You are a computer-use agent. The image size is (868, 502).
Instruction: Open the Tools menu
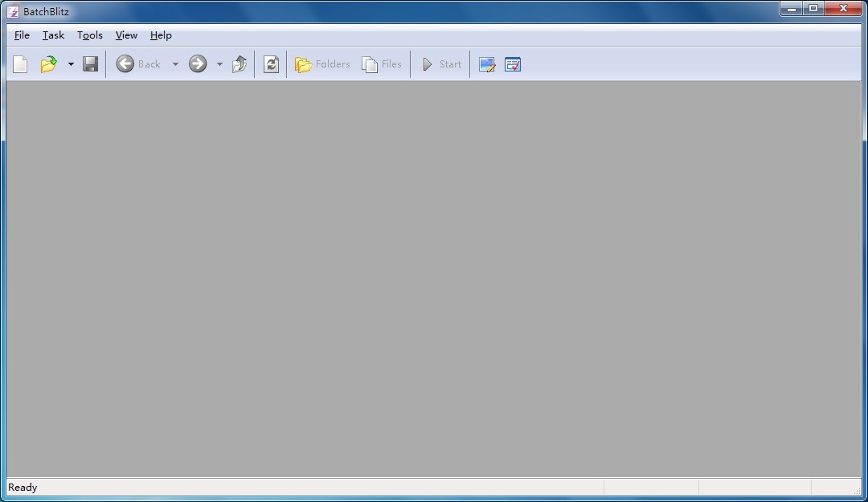pyautogui.click(x=90, y=35)
